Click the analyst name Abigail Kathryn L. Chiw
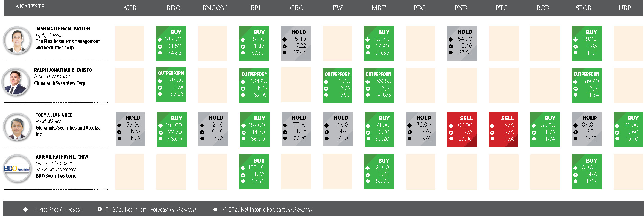Image resolution: width=644 pixels, height=217 pixels. click(x=62, y=157)
